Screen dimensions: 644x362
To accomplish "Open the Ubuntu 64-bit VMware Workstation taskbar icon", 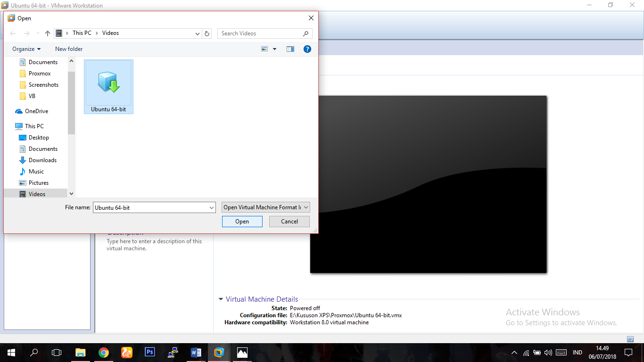I will [218, 352].
